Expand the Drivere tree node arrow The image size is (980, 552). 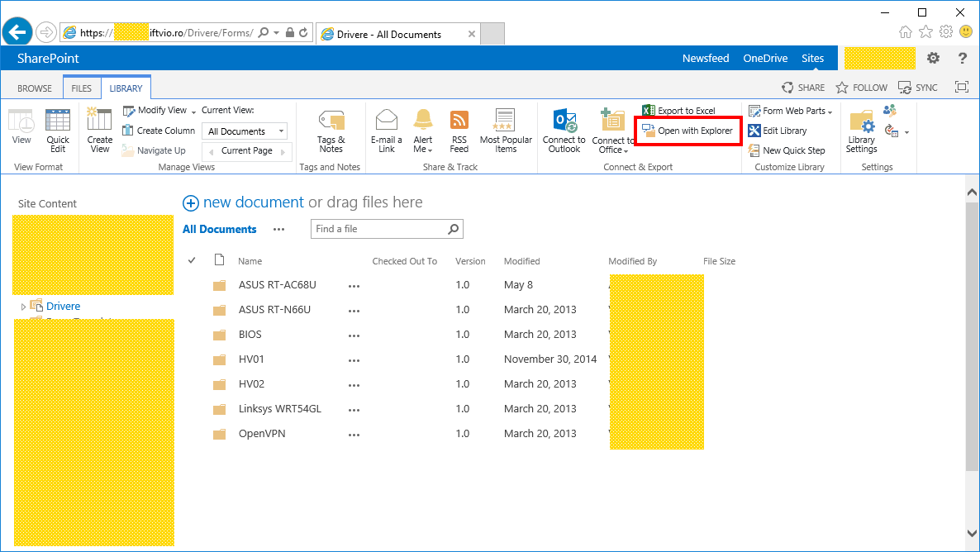[x=23, y=307]
